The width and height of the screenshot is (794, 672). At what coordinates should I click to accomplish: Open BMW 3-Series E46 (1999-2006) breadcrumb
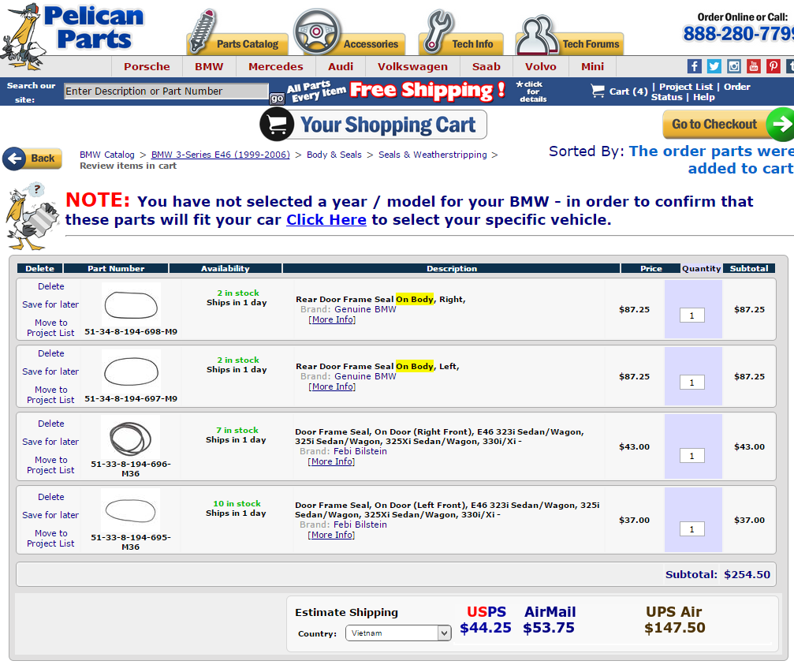(x=220, y=155)
